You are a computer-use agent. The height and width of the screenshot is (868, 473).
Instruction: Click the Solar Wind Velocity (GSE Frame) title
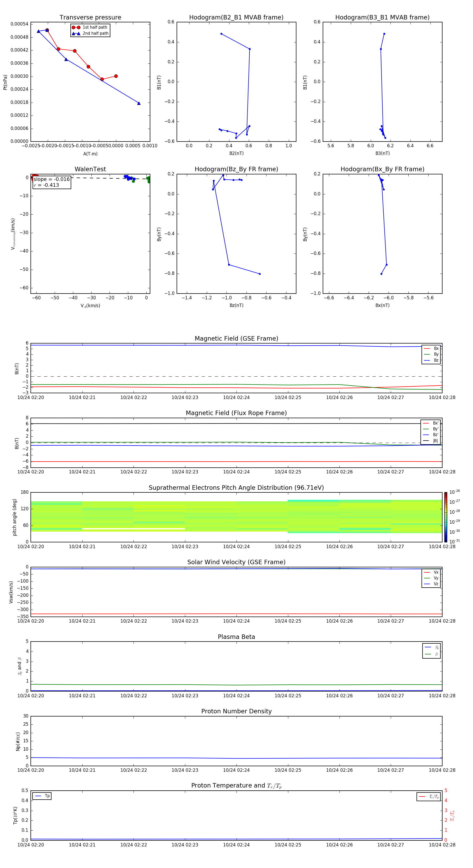[x=236, y=562]
